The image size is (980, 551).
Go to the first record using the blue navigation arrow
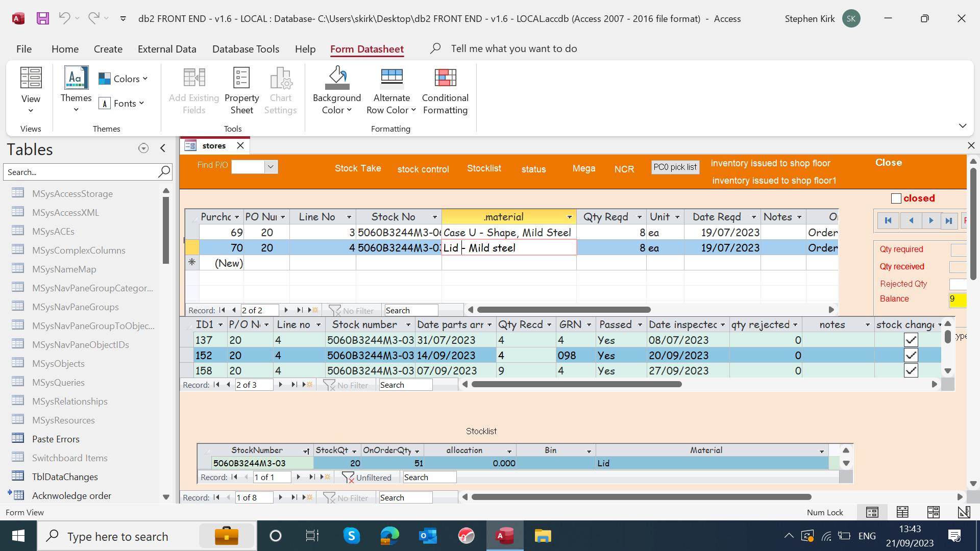click(888, 220)
